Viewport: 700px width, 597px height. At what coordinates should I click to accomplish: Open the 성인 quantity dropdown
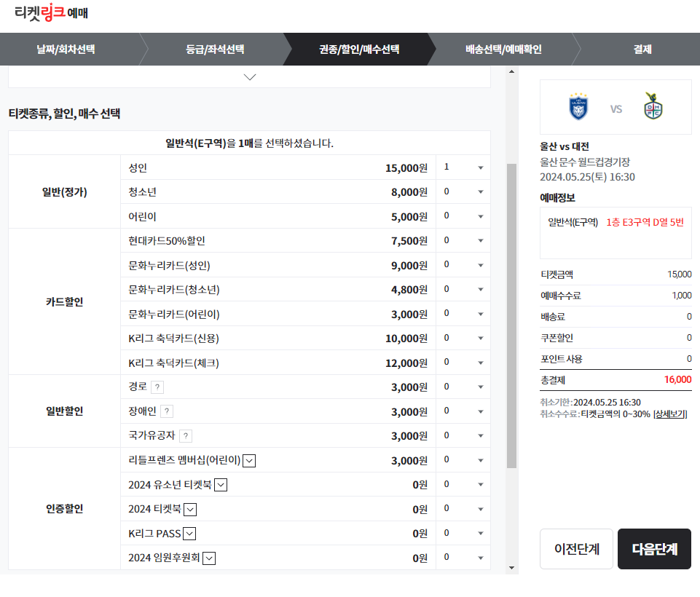pos(463,167)
